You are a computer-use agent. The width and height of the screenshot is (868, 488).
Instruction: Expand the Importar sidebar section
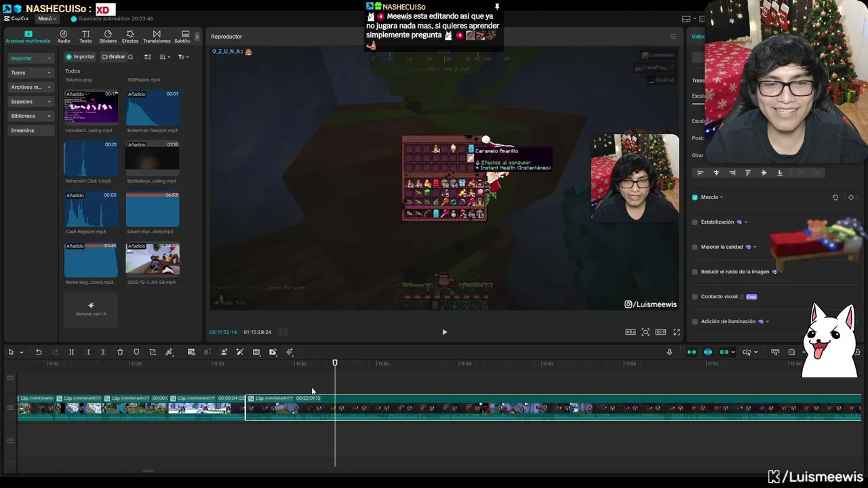pyautogui.click(x=31, y=58)
